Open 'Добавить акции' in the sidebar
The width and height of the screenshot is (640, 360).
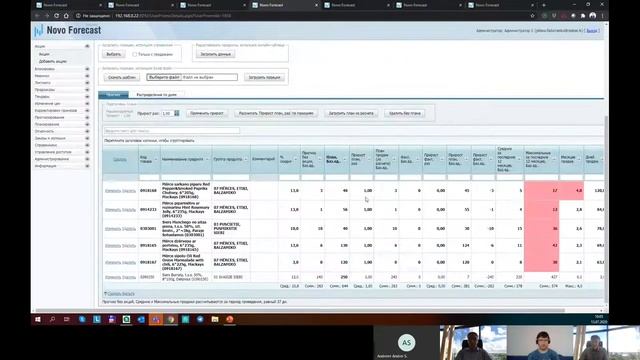point(53,61)
